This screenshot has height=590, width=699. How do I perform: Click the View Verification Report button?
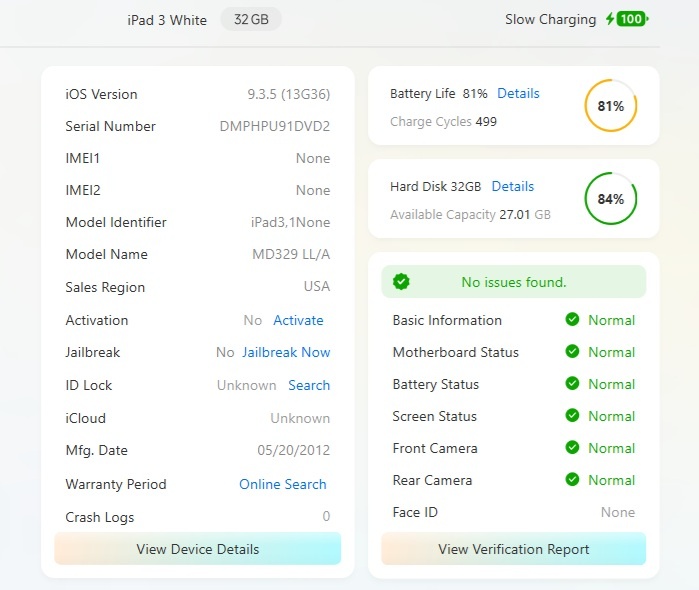[514, 549]
